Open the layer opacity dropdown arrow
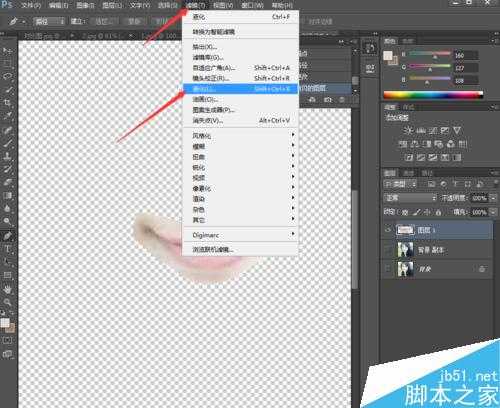The height and width of the screenshot is (408, 500). [493, 198]
